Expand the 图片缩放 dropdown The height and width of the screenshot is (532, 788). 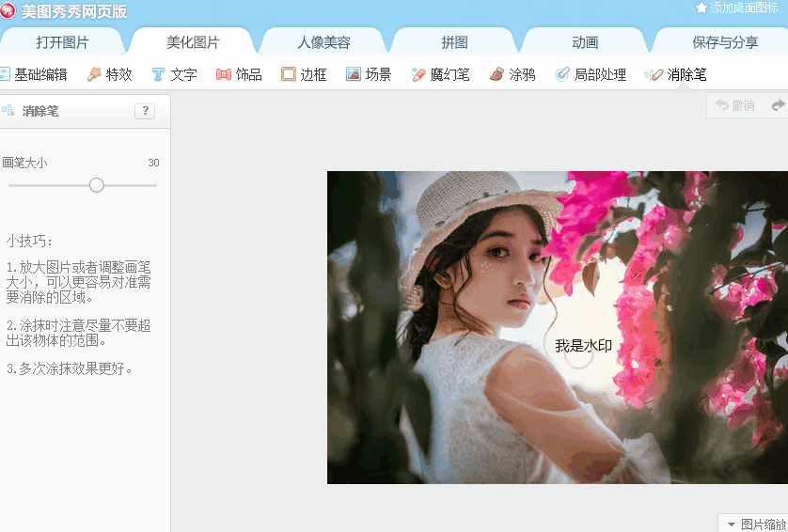click(x=756, y=524)
